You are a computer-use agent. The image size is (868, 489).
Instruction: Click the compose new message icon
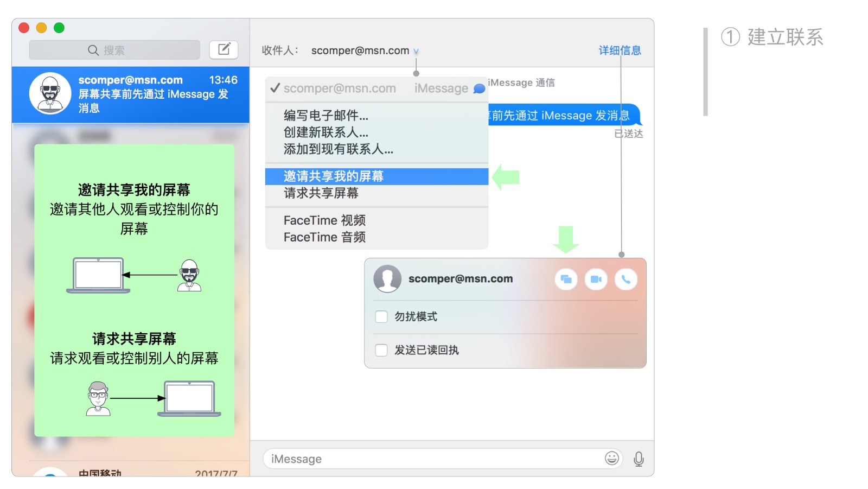[224, 49]
